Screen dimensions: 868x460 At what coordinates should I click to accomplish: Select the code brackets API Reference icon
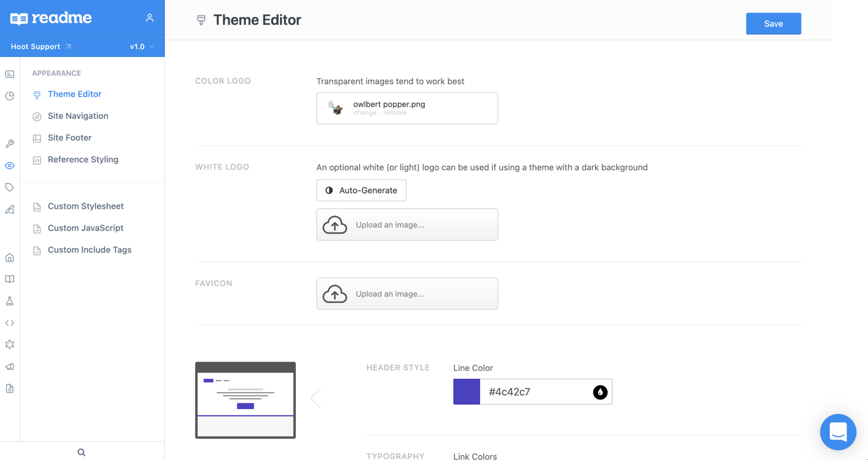pos(10,322)
